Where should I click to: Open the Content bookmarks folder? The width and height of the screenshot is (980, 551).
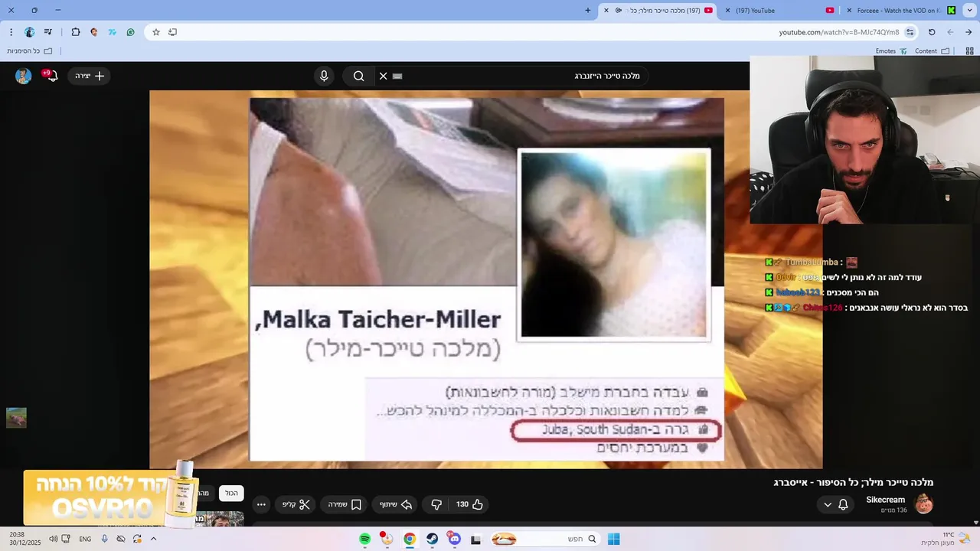coord(932,51)
